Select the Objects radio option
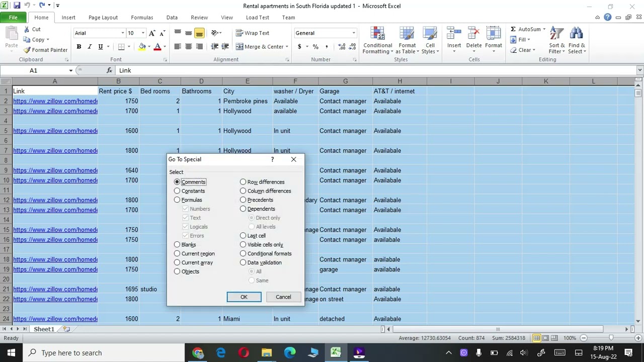The image size is (644, 362). [x=177, y=271]
